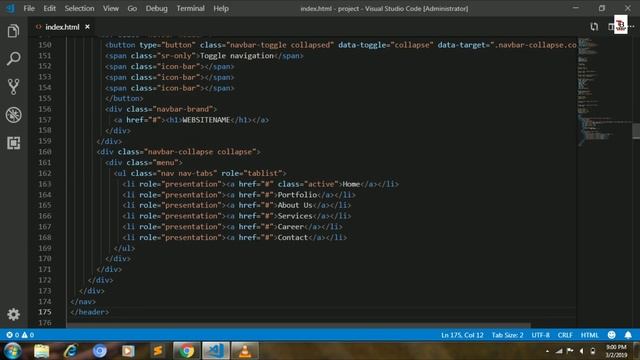Open the Debug menu
The width and height of the screenshot is (640, 360).
[x=156, y=8]
